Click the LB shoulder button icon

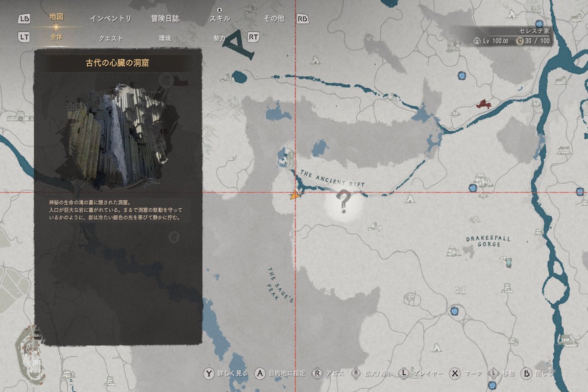(x=24, y=19)
